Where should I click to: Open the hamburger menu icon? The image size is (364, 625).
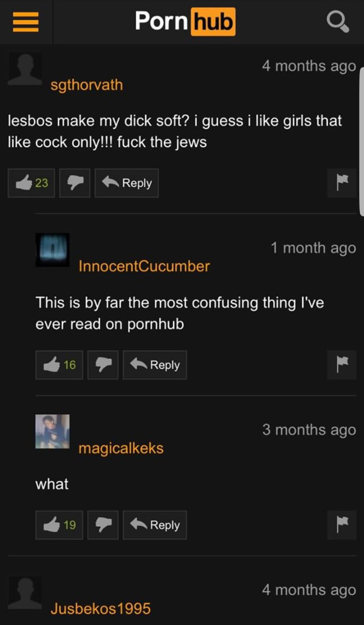point(26,22)
